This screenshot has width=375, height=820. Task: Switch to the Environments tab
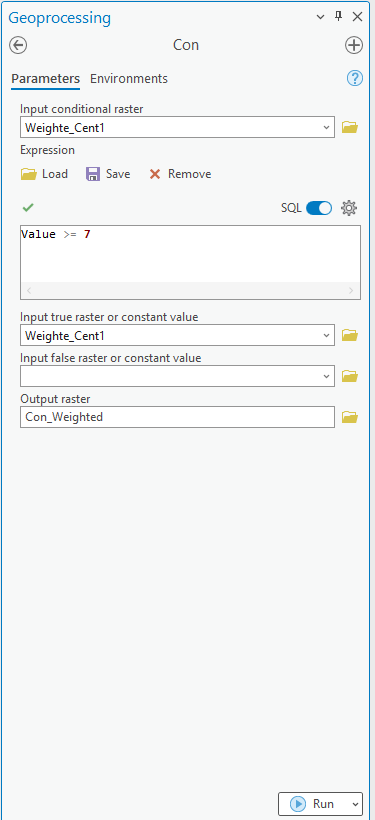pyautogui.click(x=129, y=78)
